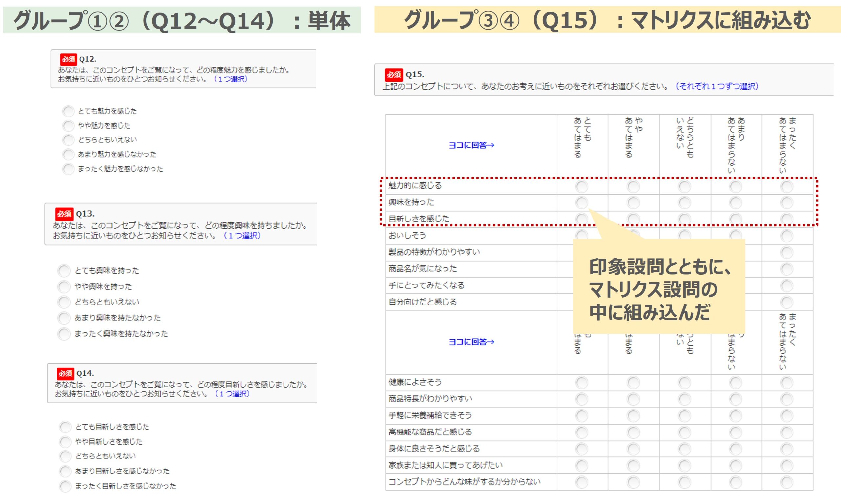Click the red 必須 badge of Q12

(x=68, y=59)
